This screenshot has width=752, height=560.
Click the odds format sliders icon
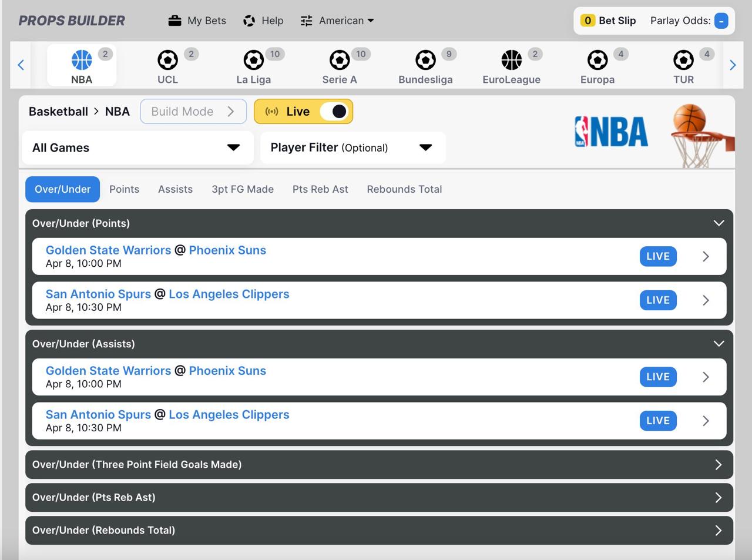click(306, 21)
